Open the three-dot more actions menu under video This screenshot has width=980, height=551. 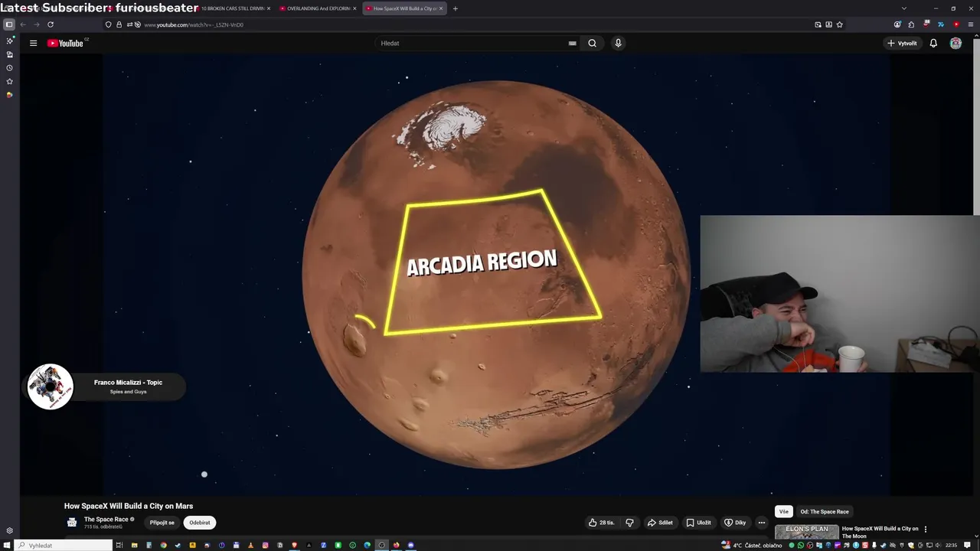coord(761,523)
